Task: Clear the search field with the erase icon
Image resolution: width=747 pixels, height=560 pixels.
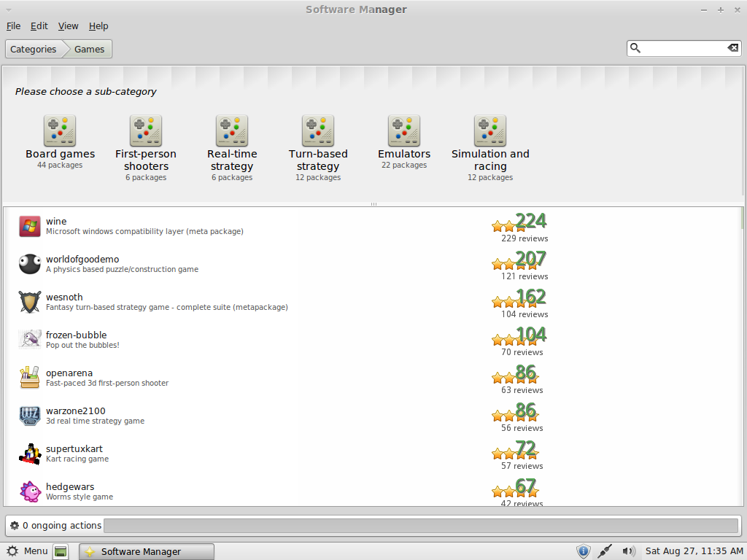Action: pyautogui.click(x=732, y=48)
